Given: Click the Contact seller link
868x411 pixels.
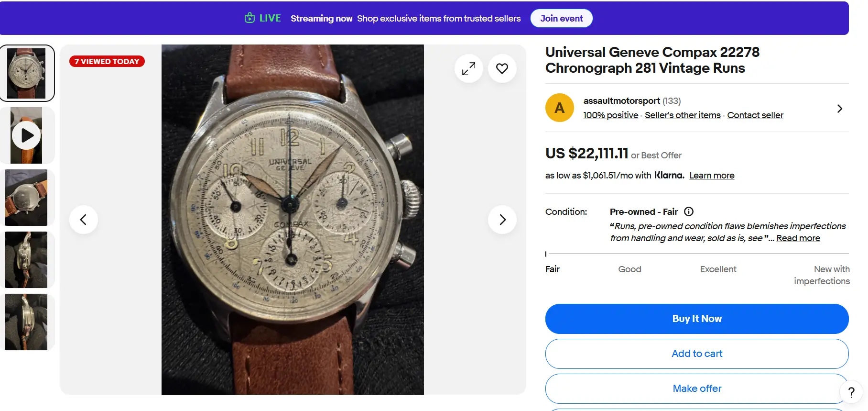Looking at the screenshot, I should point(755,115).
